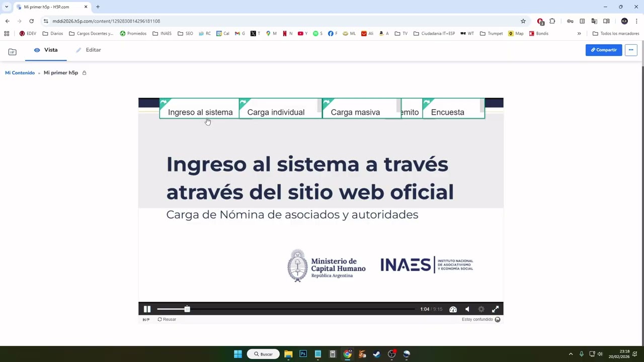Open the Netflix bookmark
This screenshot has height=362, width=644.
click(x=287, y=34)
